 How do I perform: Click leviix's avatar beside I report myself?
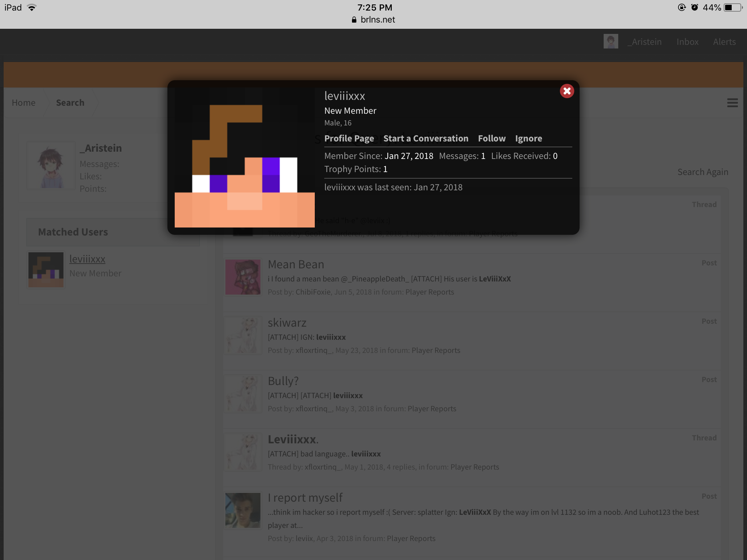243,510
